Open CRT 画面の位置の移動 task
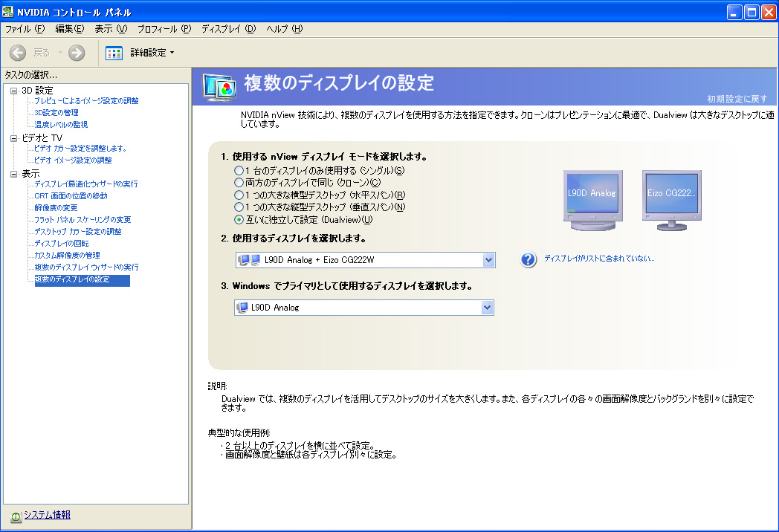This screenshot has height=532, width=779. (x=71, y=196)
